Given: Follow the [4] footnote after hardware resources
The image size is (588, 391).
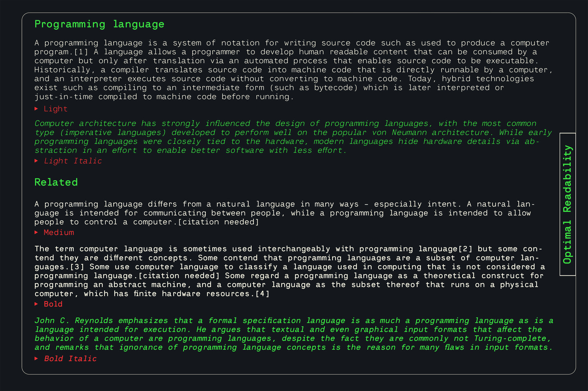Looking at the screenshot, I should 262,294.
